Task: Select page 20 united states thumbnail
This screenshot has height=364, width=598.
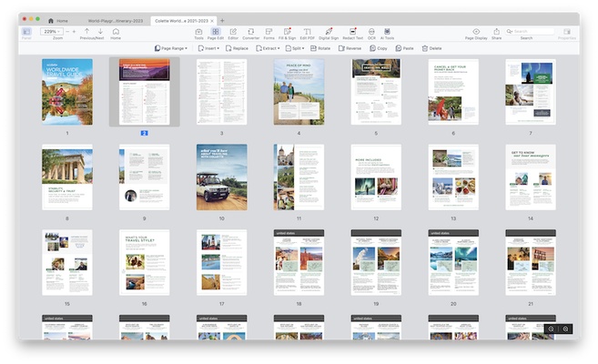Action: tap(453, 263)
